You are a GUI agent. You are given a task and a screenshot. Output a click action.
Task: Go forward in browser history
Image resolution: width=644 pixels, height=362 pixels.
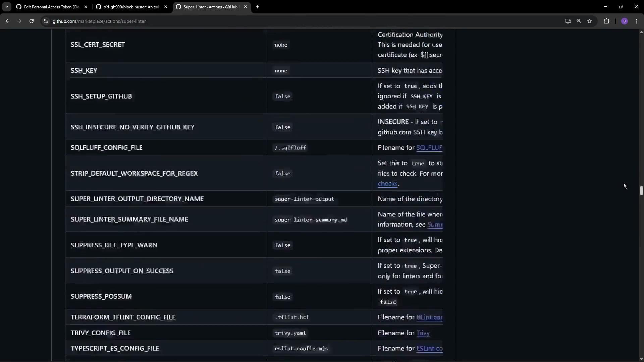click(x=19, y=21)
